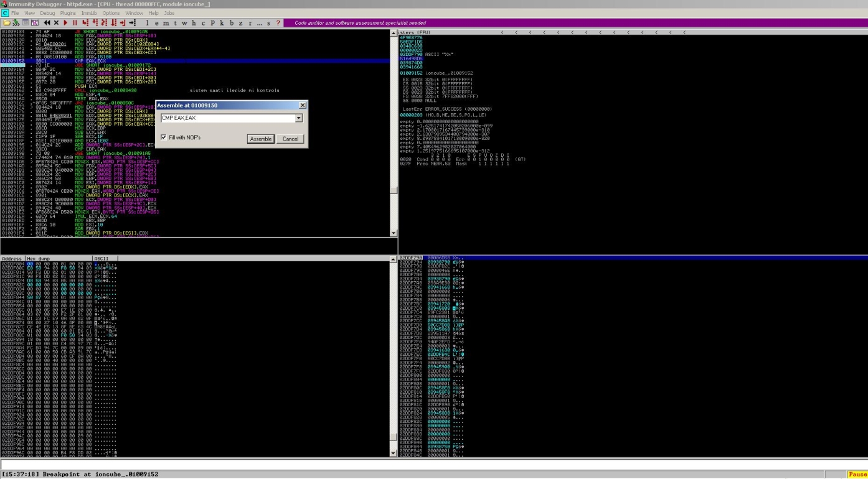This screenshot has width=868, height=479.
Task: Click the Address column header in dump pane
Action: tap(12, 258)
